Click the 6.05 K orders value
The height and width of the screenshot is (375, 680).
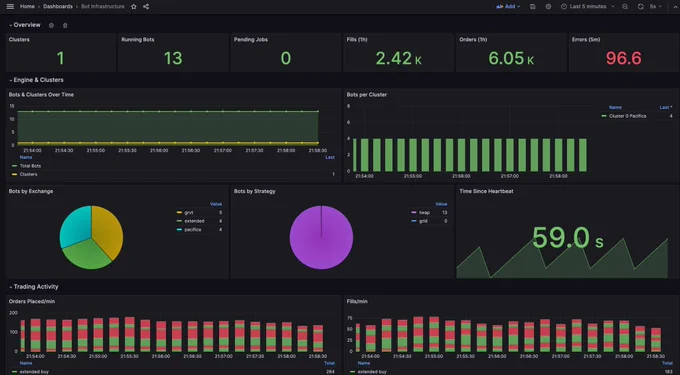[511, 59]
